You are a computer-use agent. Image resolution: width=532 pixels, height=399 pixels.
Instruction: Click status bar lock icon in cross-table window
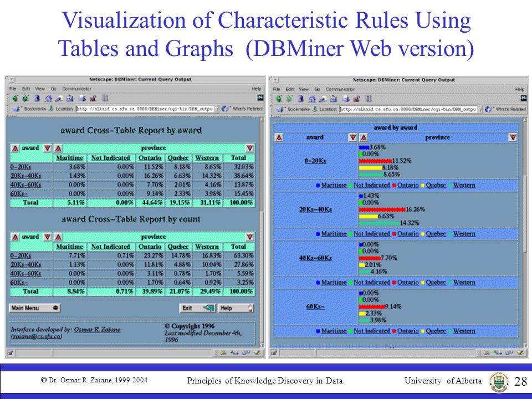(10, 353)
